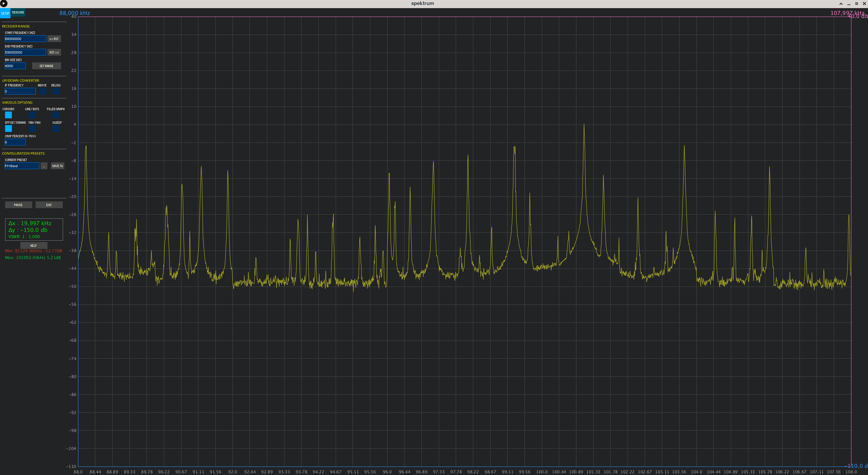Enable the BELOW converter toggle

pos(56,92)
